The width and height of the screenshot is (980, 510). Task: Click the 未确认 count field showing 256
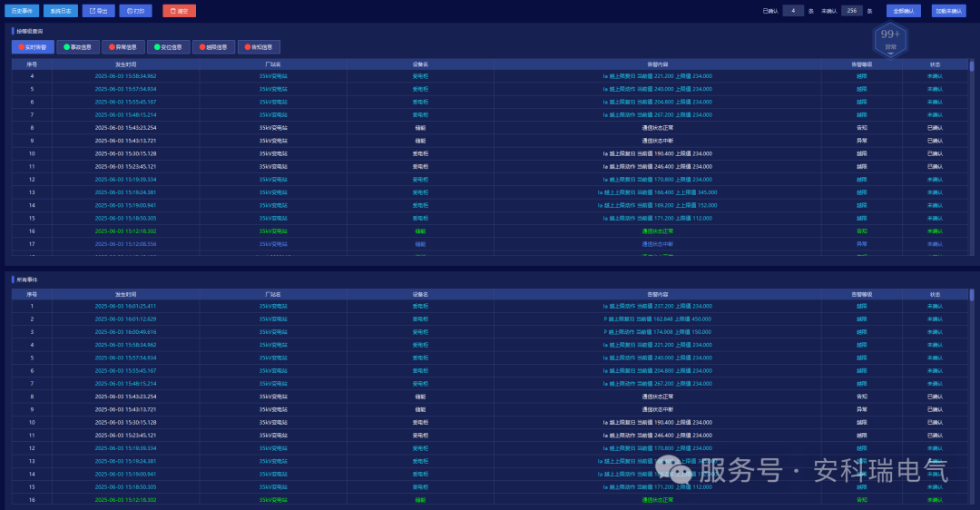click(851, 11)
